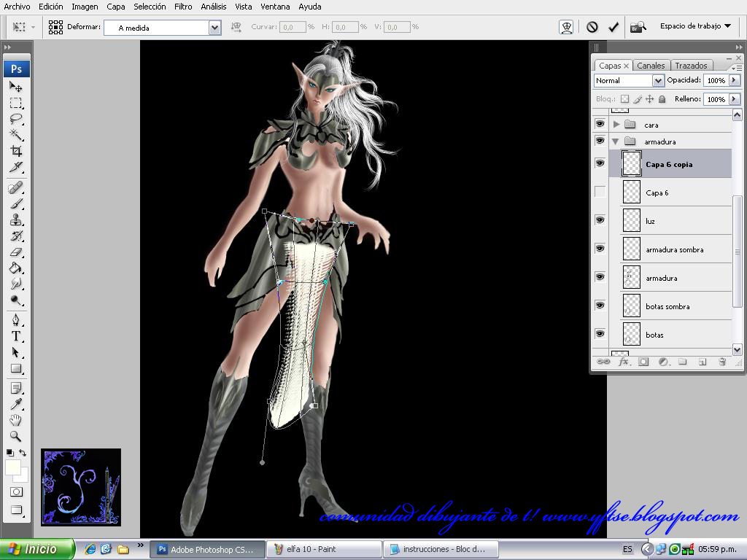
Task: Pick the Lasso tool
Action: (16, 119)
